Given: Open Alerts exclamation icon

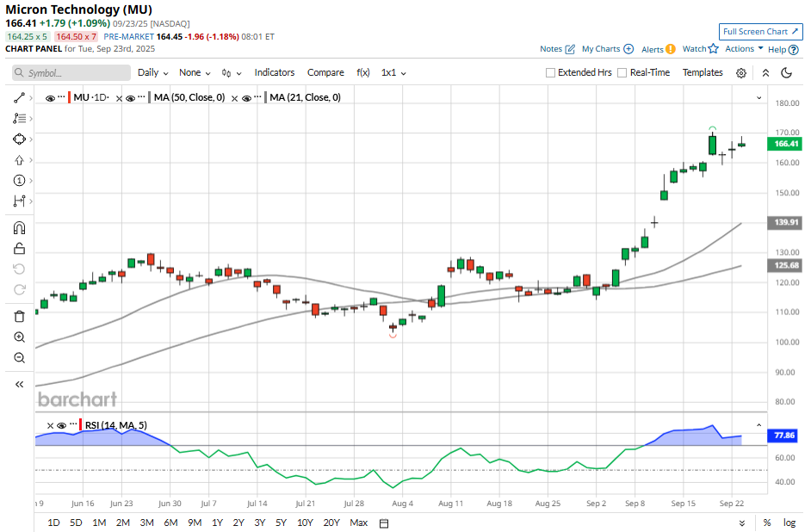Looking at the screenshot, I should tap(671, 49).
